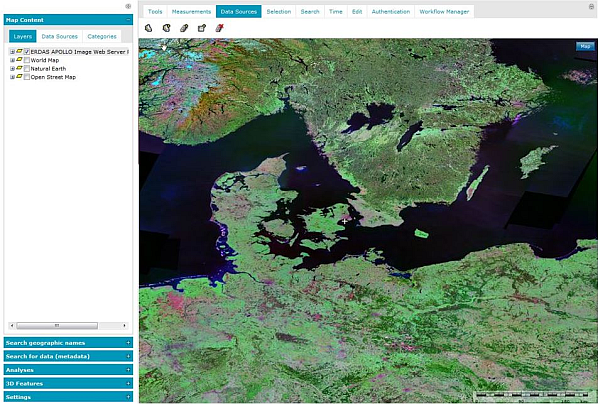Expand the Open Street Map tree node
600x404 pixels.
(12, 77)
